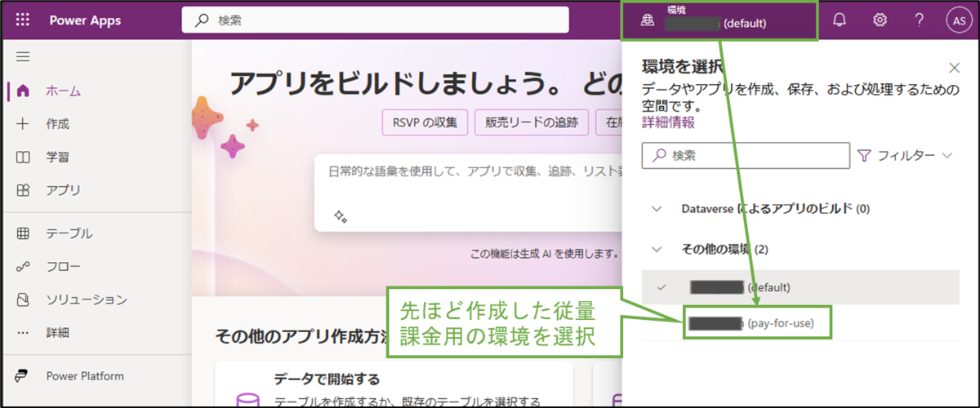Image resolution: width=980 pixels, height=408 pixels.
Task: Click Power Apps title in header
Action: click(83, 20)
